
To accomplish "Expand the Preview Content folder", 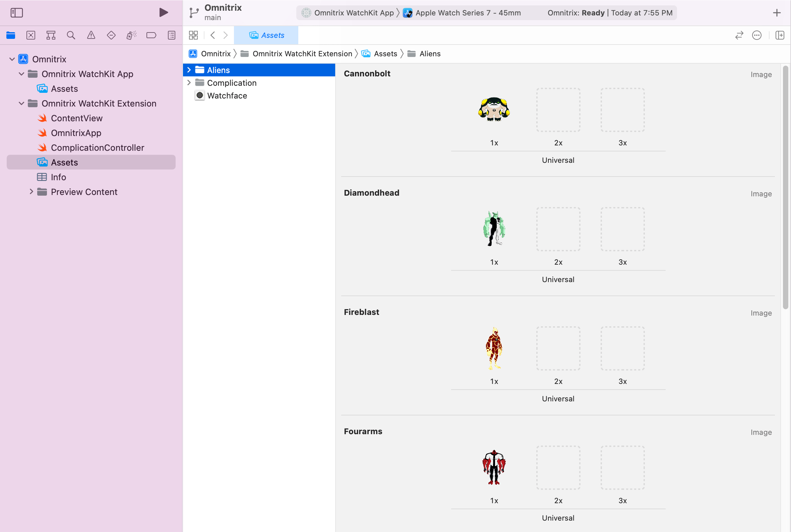I will click(31, 192).
